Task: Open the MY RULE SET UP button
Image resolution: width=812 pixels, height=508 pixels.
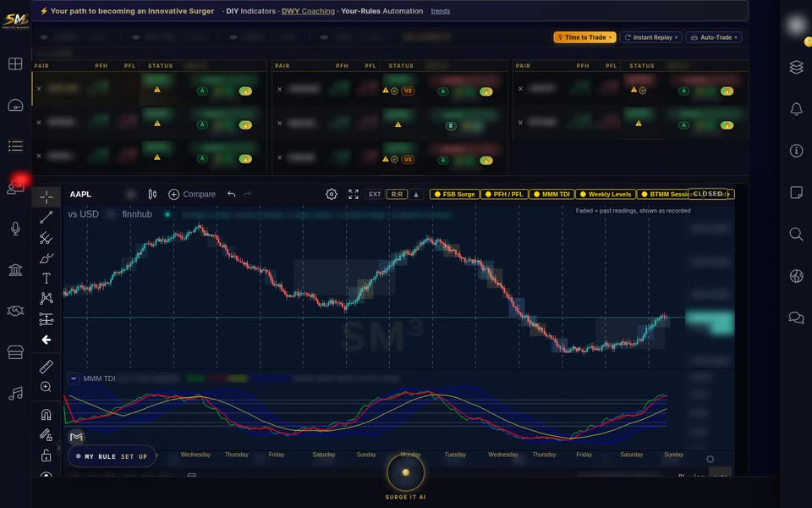Action: [112, 456]
